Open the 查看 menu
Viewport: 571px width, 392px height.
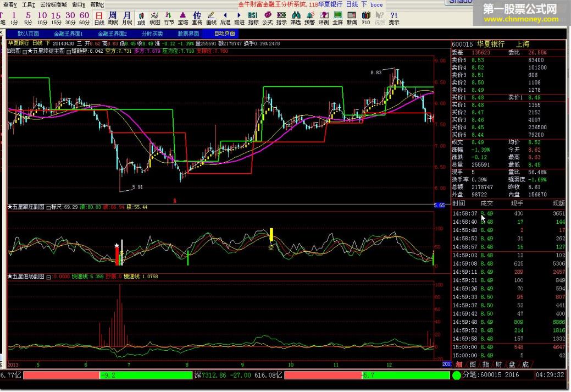tap(9, 5)
